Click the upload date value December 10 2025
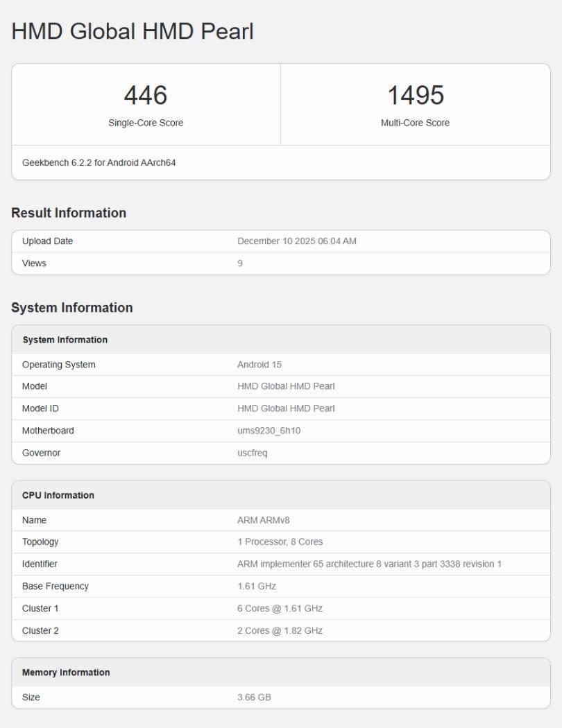562x728 pixels. pyautogui.click(x=297, y=241)
